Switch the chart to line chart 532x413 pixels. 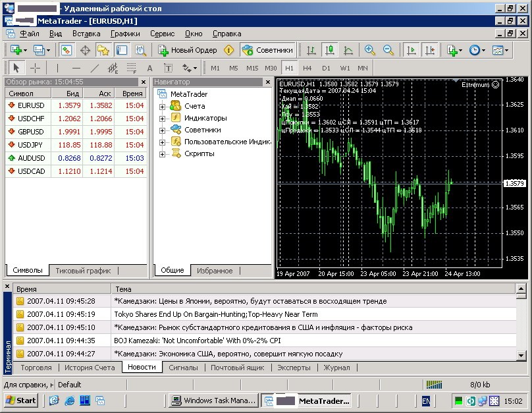[348, 50]
